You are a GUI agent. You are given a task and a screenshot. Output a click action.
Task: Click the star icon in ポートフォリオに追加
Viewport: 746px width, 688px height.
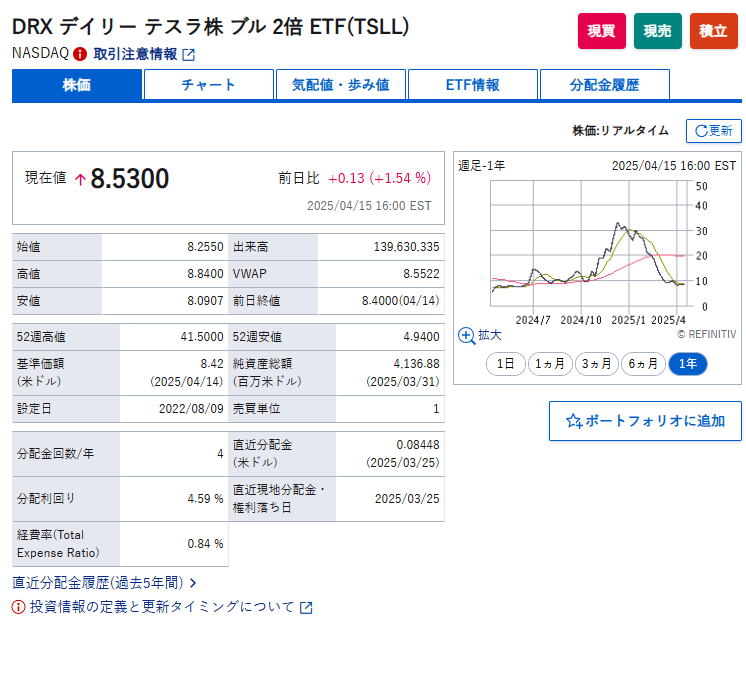point(574,421)
